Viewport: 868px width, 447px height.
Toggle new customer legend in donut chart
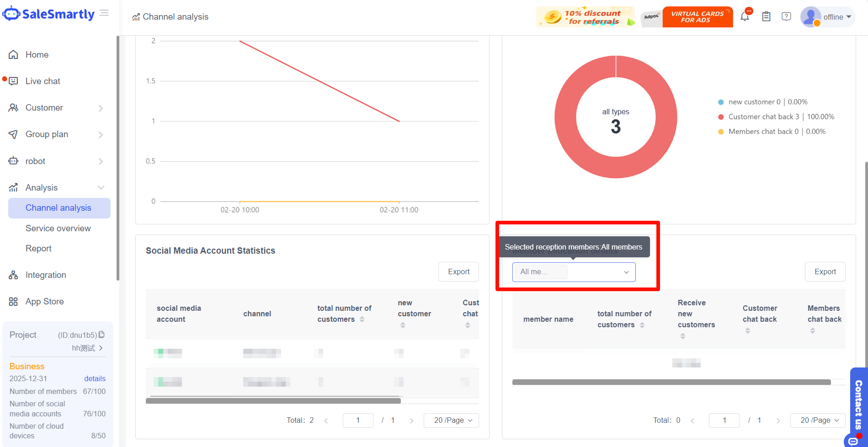tap(754, 102)
